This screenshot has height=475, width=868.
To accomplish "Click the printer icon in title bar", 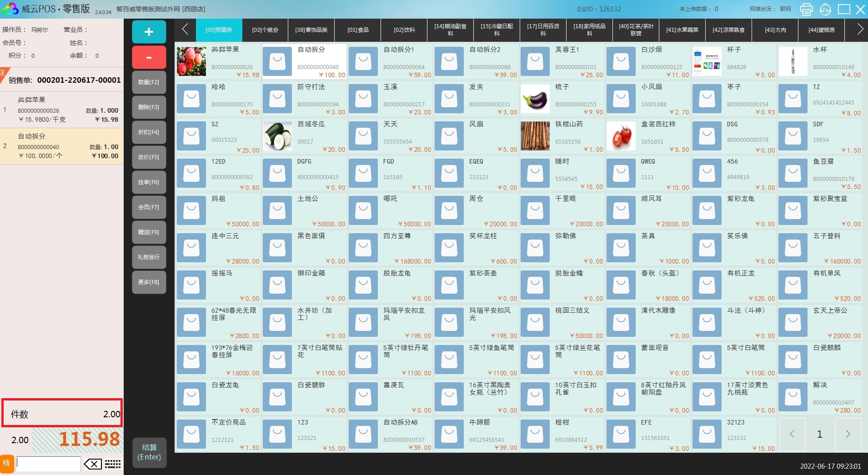I will click(807, 9).
